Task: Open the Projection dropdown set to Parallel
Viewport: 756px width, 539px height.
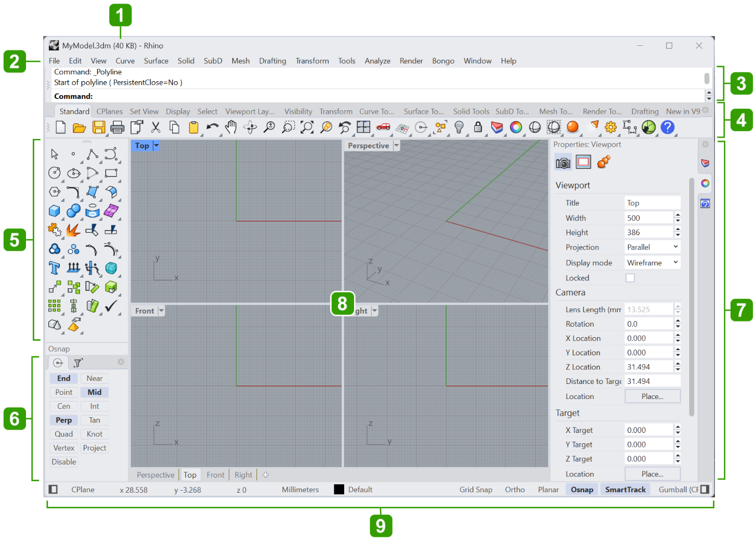Action: (652, 247)
